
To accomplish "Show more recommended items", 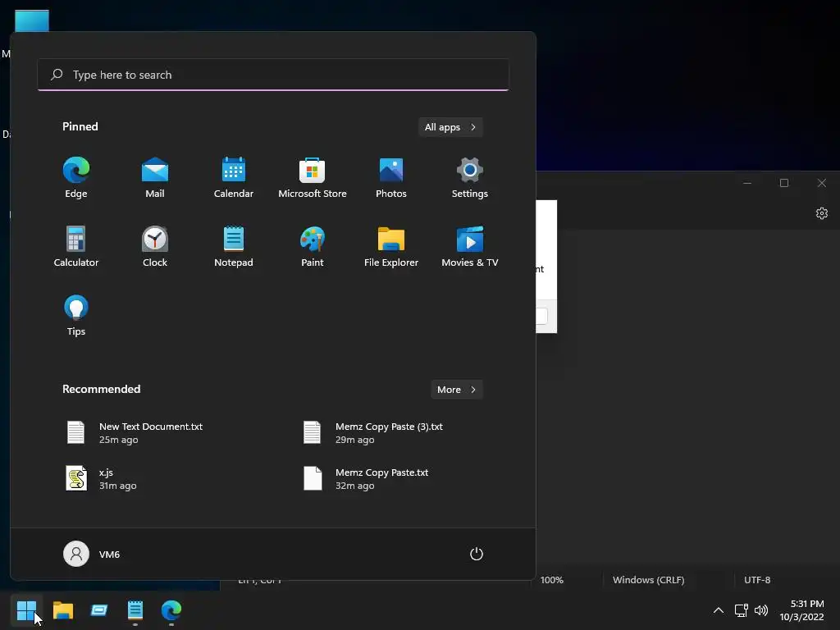I will [x=456, y=390].
